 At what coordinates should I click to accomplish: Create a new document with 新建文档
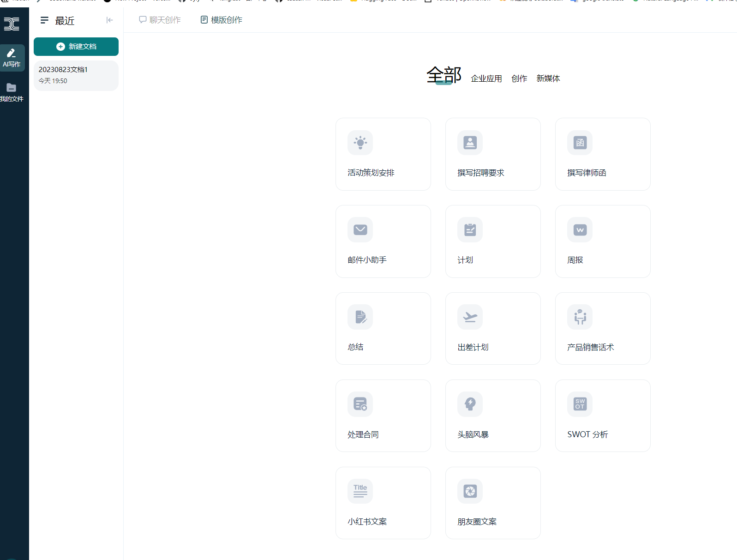[x=76, y=47]
